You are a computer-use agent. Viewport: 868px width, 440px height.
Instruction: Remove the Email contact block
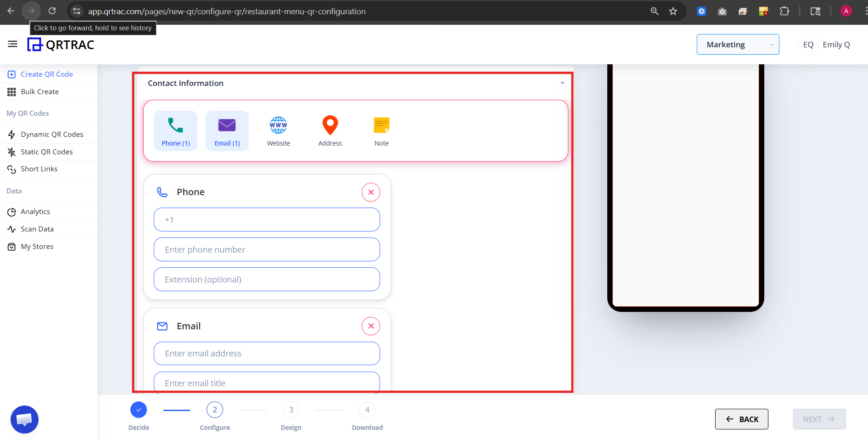pos(370,326)
